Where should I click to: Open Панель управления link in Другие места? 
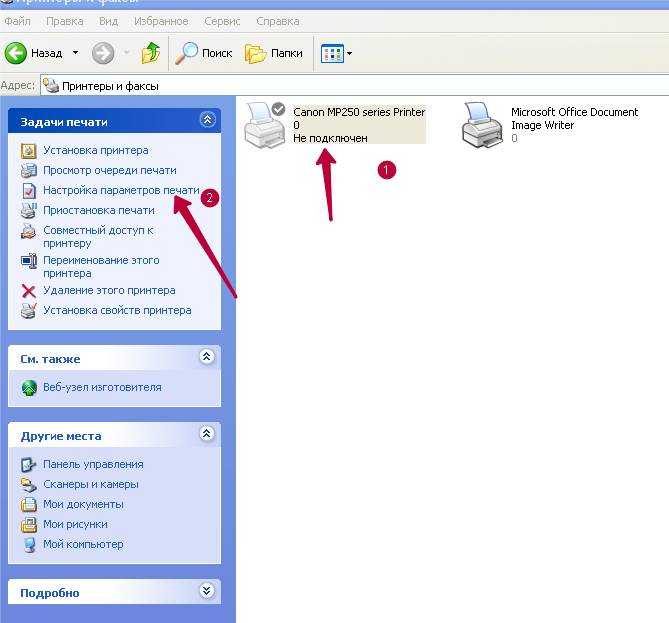coord(92,464)
